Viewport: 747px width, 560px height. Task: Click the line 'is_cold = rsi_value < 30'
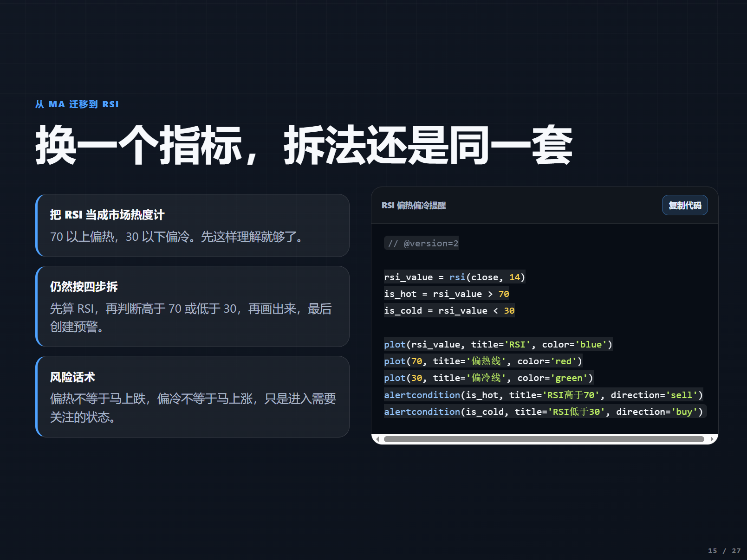449,310
